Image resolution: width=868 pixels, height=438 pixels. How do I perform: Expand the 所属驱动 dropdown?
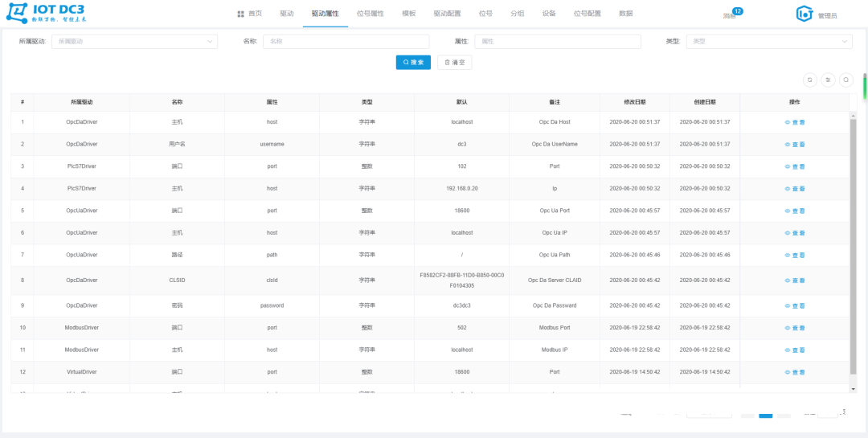134,41
